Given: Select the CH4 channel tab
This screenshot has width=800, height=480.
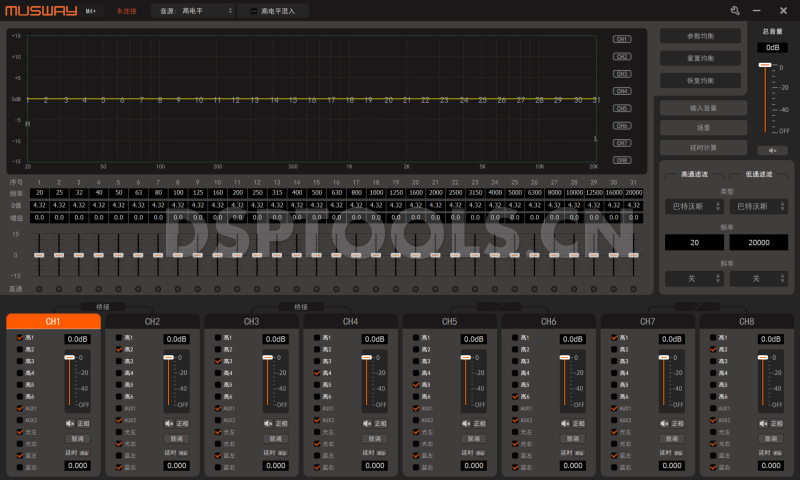Looking at the screenshot, I should click(x=350, y=322).
